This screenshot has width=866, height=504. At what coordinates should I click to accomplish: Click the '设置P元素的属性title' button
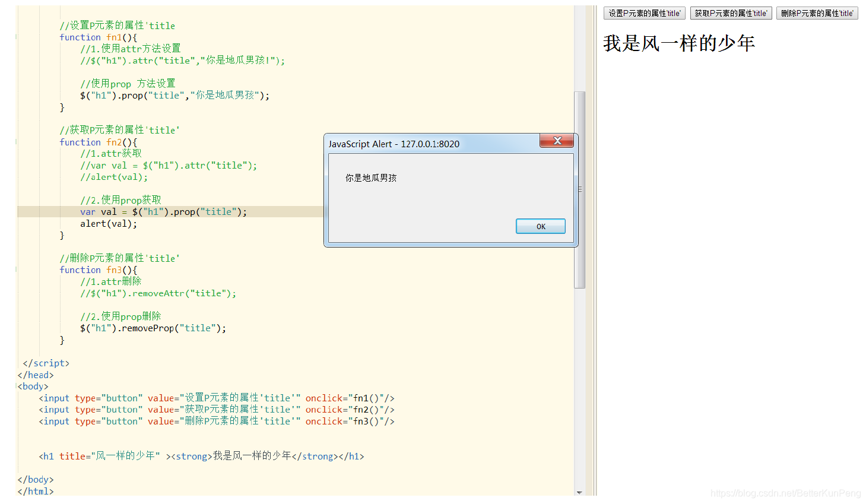pos(644,13)
